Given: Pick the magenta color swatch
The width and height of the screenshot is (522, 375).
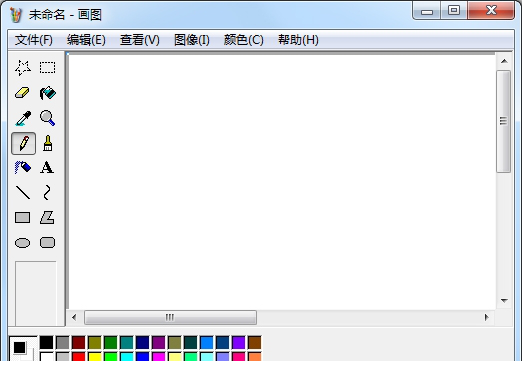Looking at the screenshot, I should point(158,357).
